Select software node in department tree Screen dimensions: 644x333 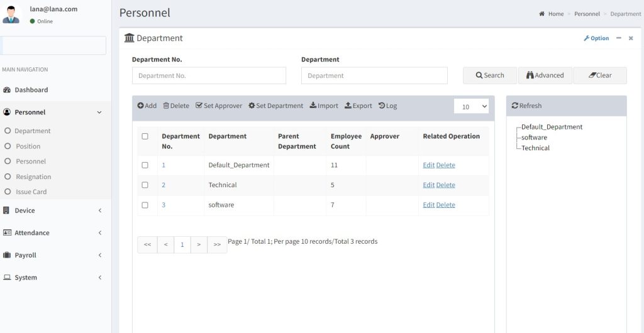pos(534,138)
